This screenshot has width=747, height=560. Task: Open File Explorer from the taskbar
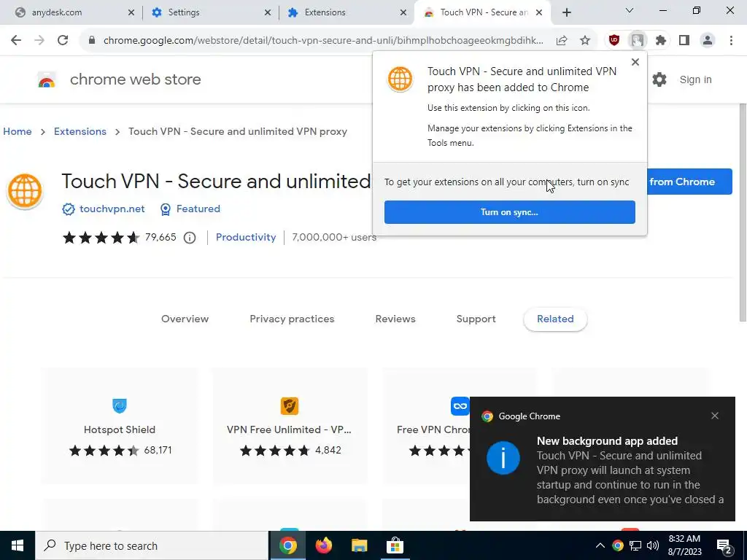click(359, 545)
